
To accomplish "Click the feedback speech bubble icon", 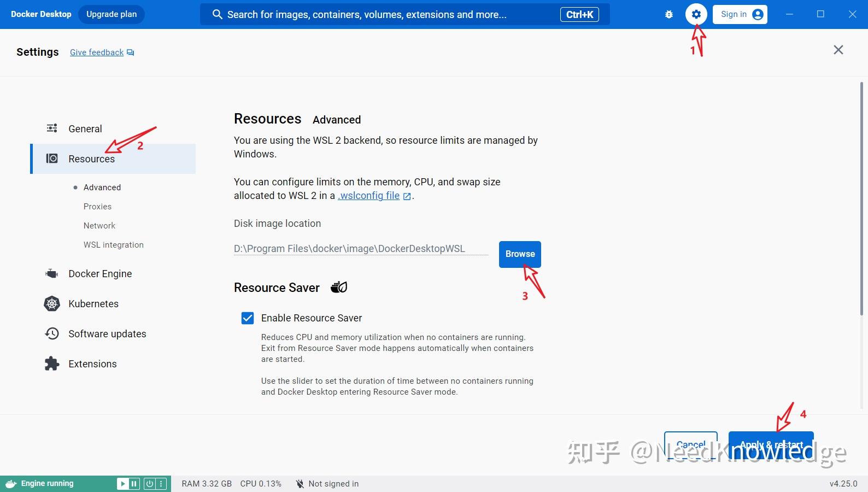I will tap(130, 52).
